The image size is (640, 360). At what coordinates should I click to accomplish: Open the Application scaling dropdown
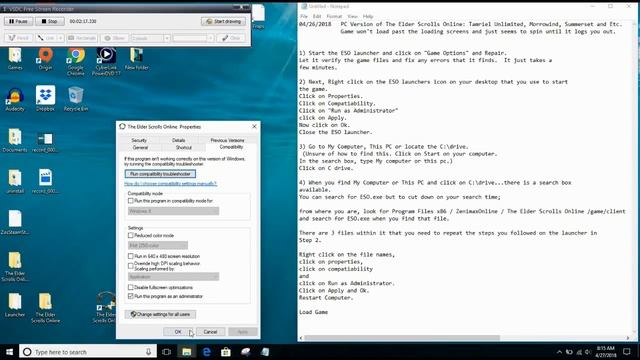pos(173,277)
